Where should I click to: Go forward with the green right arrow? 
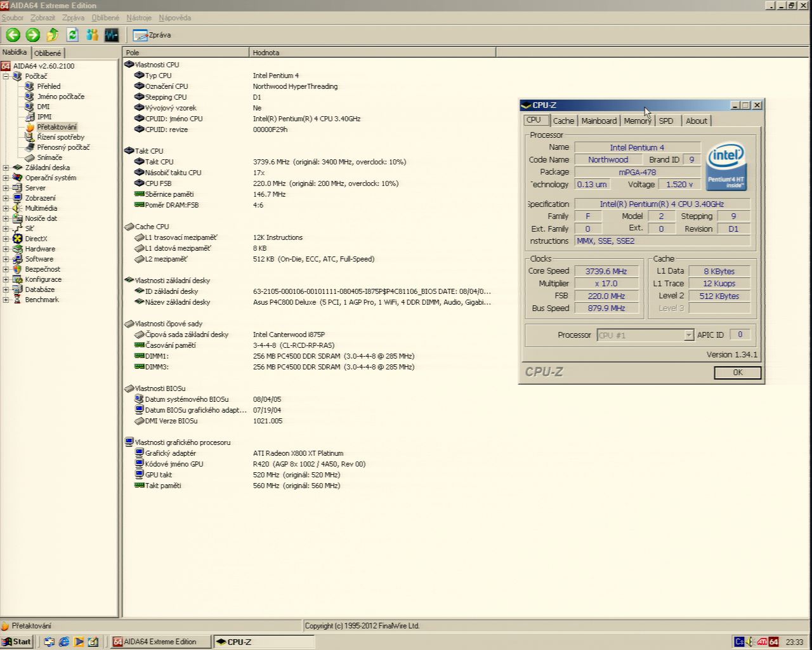point(33,35)
